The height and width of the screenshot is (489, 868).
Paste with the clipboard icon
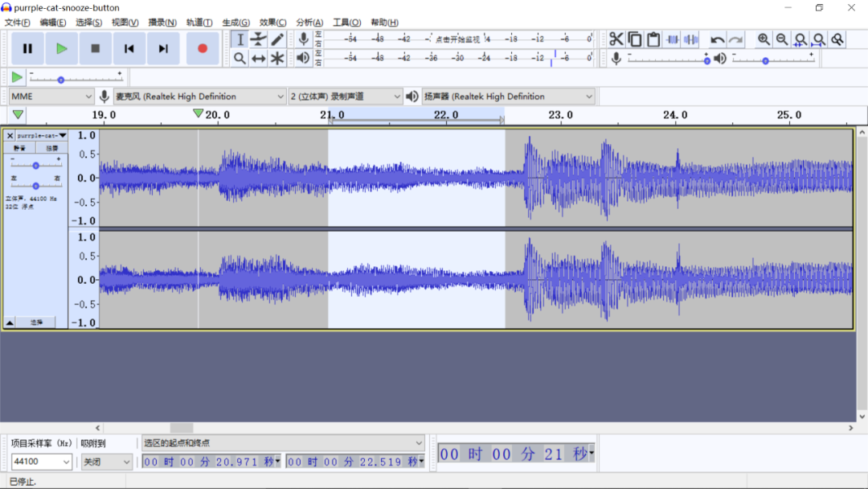pos(653,39)
